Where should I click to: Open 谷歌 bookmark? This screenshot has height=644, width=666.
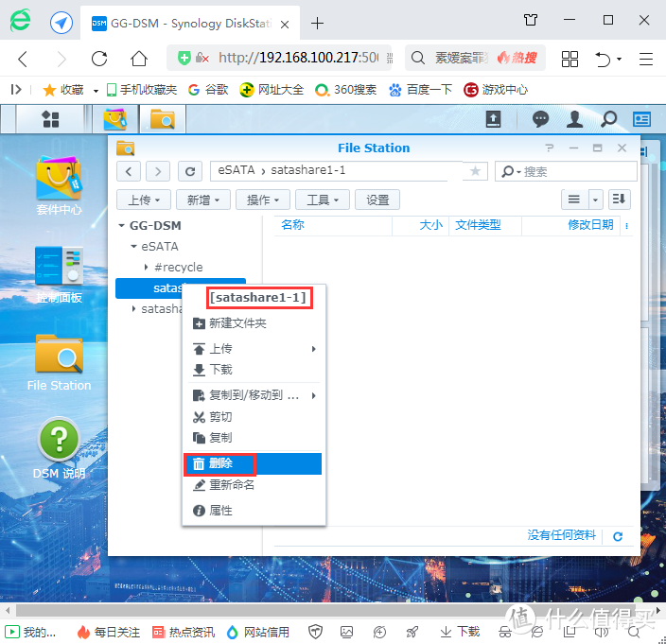pyautogui.click(x=208, y=90)
